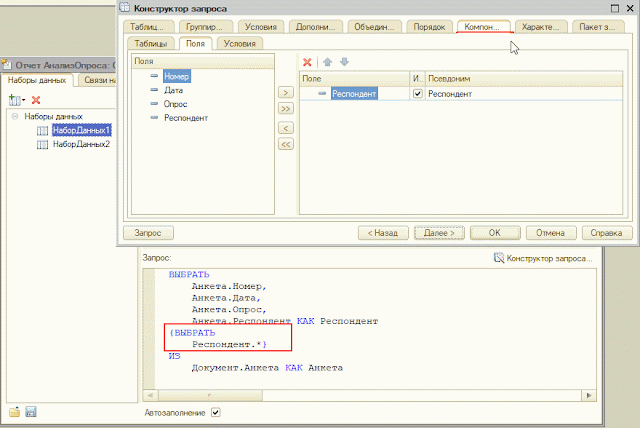This screenshot has width=640, height=428.
Task: Open the Пакет з... tab
Action: [x=598, y=27]
